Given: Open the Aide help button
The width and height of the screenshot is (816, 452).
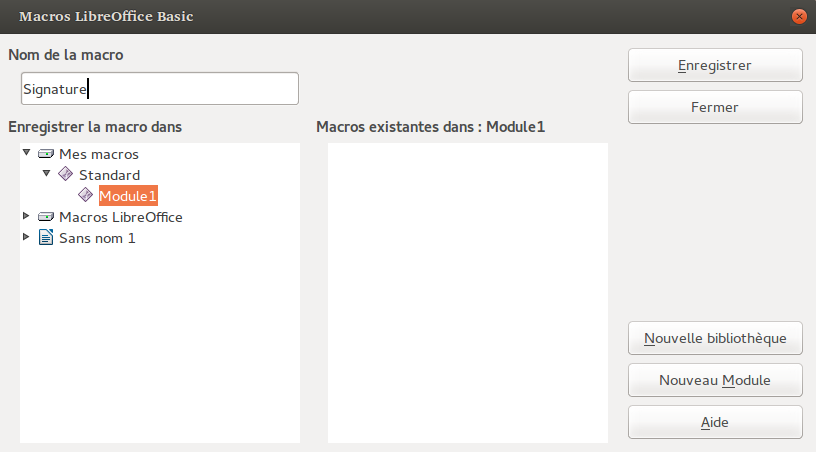Looking at the screenshot, I should click(x=715, y=422).
